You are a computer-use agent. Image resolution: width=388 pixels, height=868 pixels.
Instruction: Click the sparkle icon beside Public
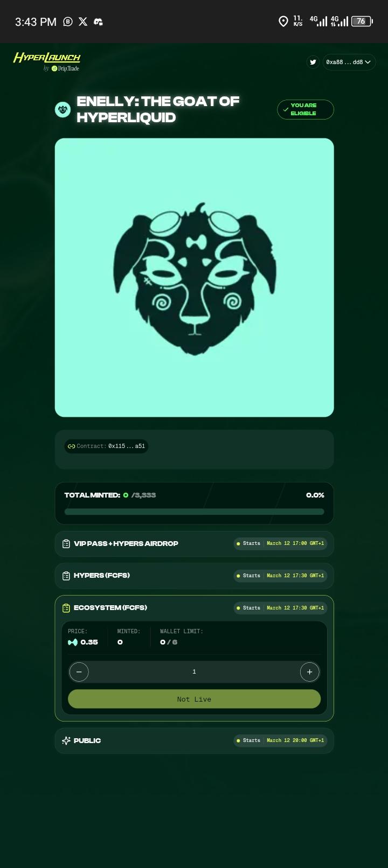coord(66,740)
